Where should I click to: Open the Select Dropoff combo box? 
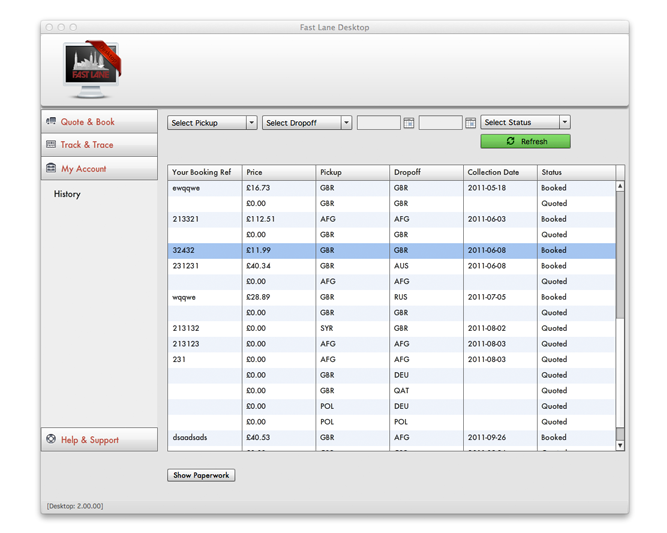point(307,123)
